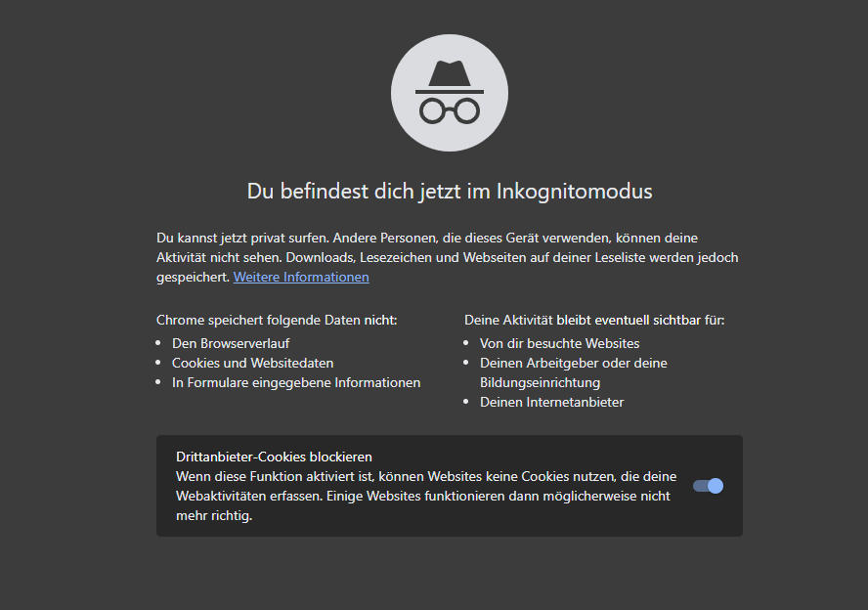Click "Chrome speichert folgende Daten nicht:" heading
This screenshot has width=868, height=610.
coord(277,320)
